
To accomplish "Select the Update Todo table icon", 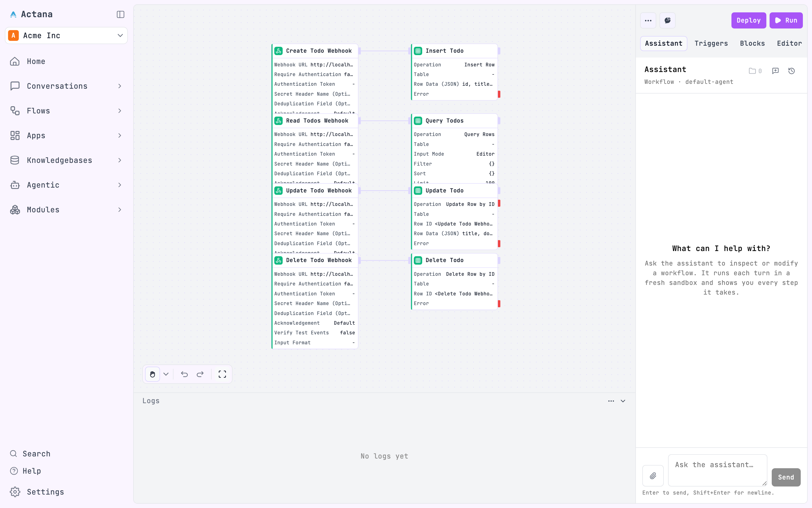I will tap(418, 191).
